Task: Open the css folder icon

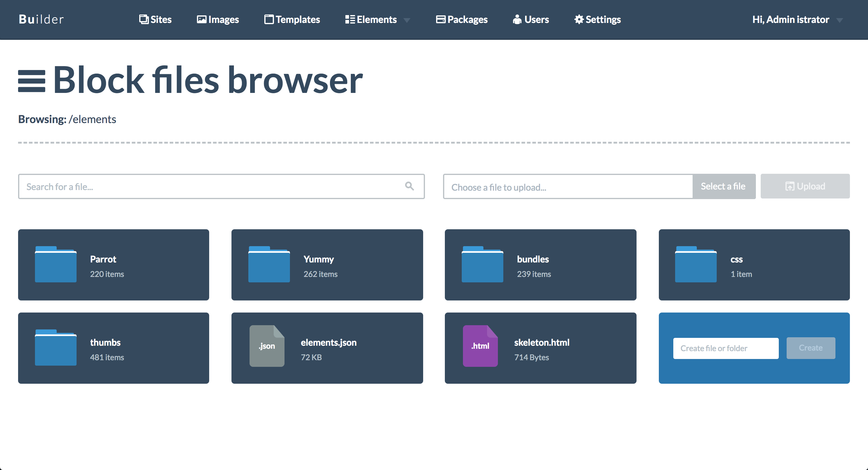Action: click(x=696, y=264)
